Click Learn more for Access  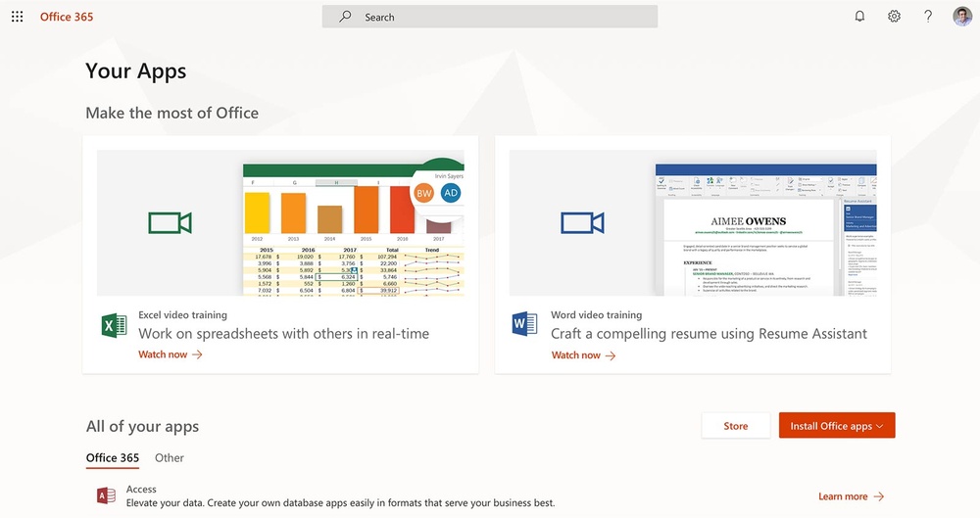pos(851,496)
